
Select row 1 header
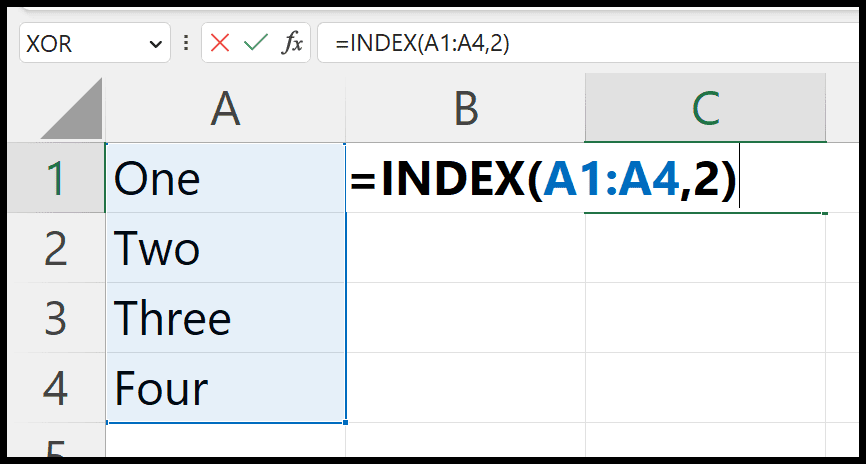coord(56,178)
